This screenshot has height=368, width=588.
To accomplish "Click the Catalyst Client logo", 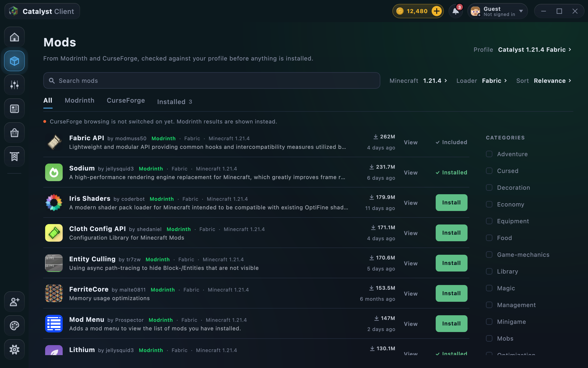I will (14, 11).
